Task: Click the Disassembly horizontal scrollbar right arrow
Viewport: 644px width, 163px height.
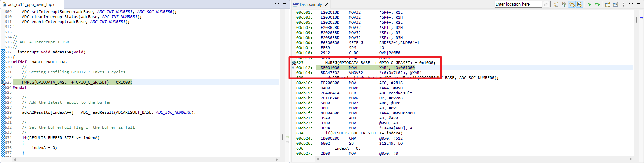Action: tap(631, 159)
